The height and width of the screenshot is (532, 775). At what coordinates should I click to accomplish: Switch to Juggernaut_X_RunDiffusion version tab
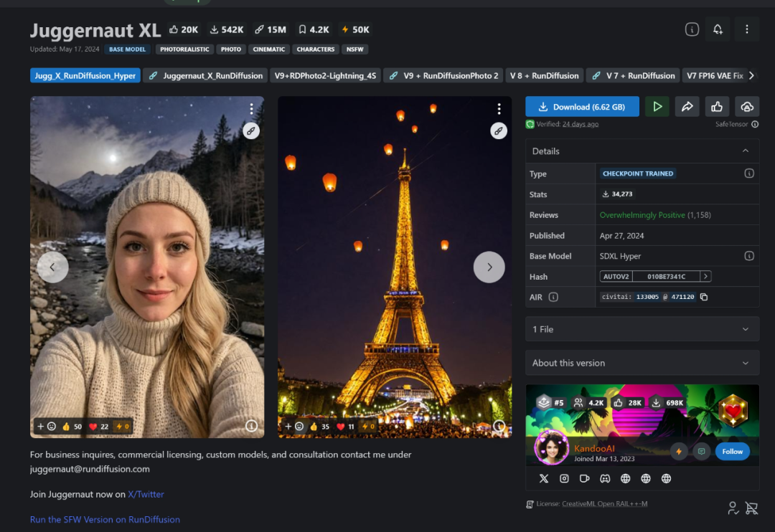205,75
